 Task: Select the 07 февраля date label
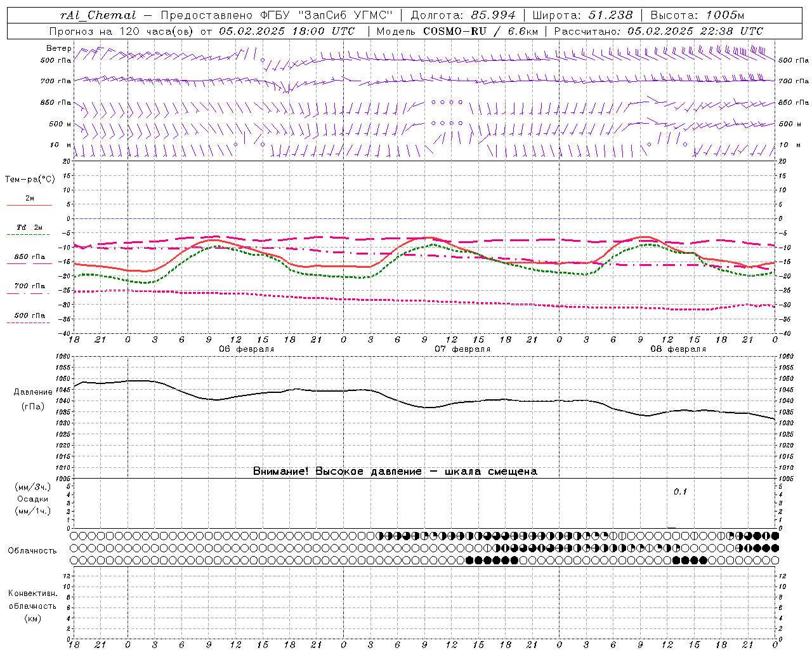pyautogui.click(x=462, y=349)
